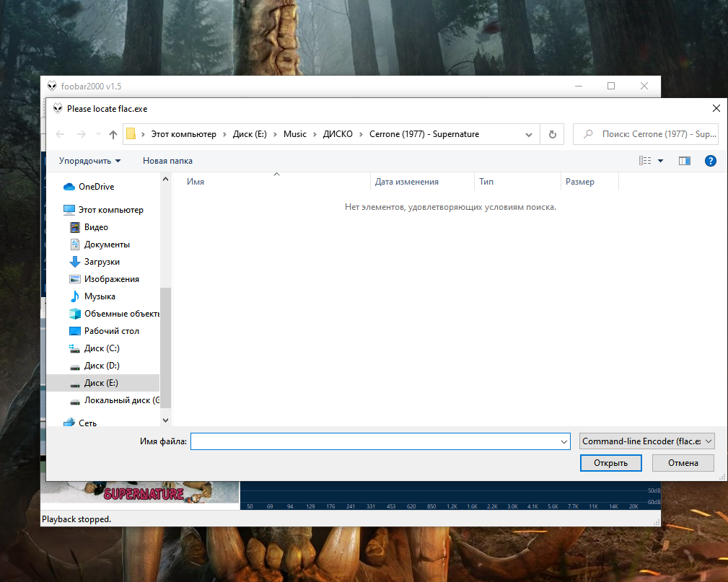Open the help question mark icon
Image resolution: width=728 pixels, height=582 pixels.
pos(710,161)
